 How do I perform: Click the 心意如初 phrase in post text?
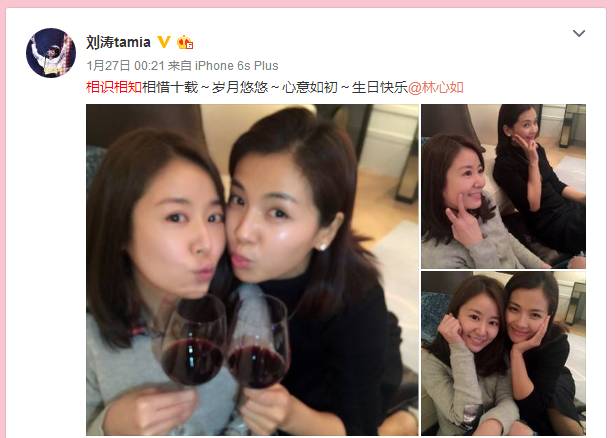coord(309,87)
